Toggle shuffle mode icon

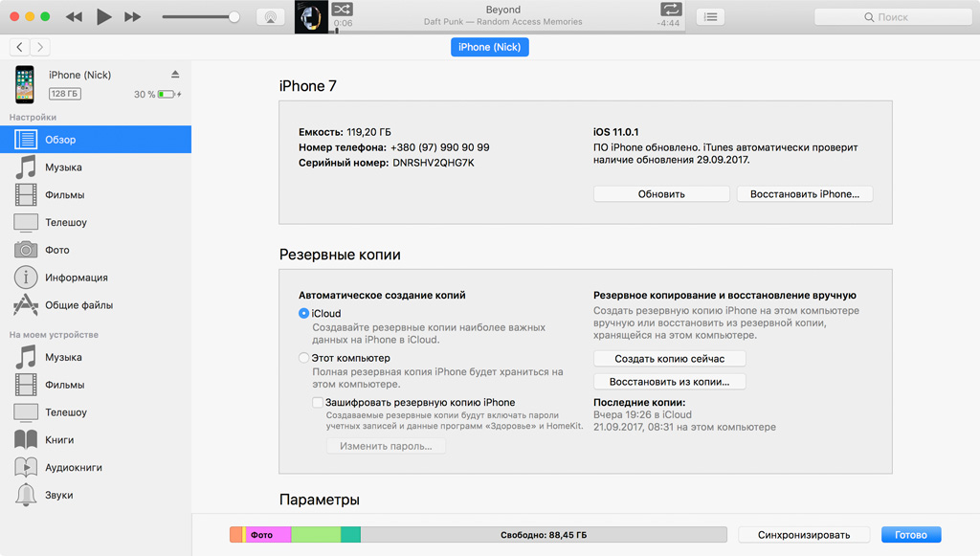pyautogui.click(x=342, y=9)
